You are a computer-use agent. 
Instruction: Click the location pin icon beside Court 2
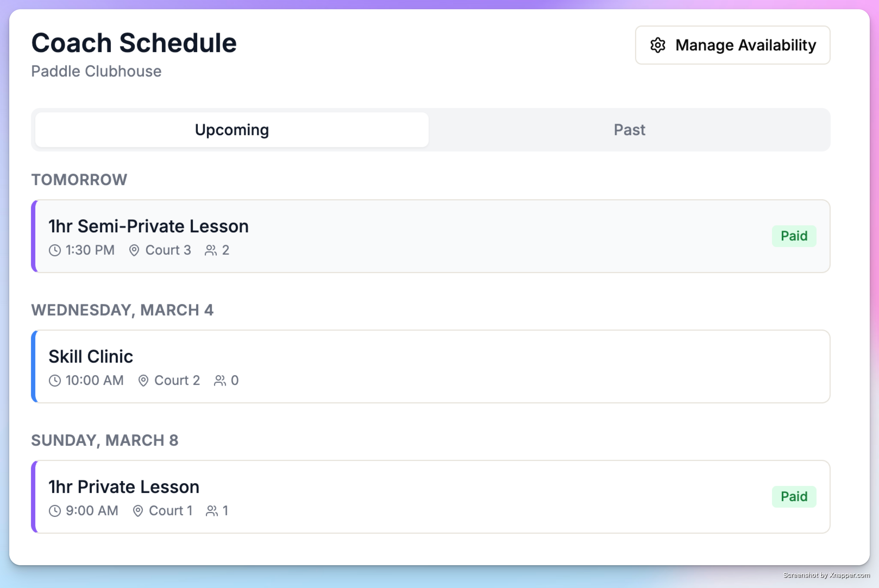(x=143, y=381)
